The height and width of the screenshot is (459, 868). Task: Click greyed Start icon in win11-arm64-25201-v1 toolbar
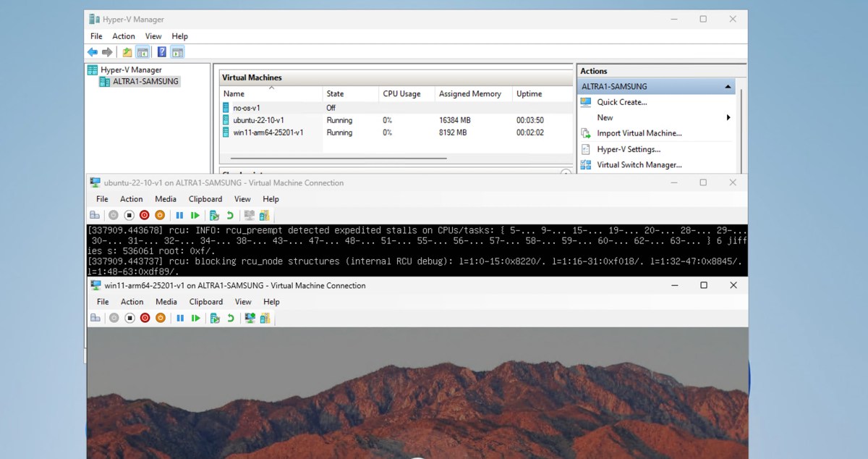pyautogui.click(x=113, y=318)
